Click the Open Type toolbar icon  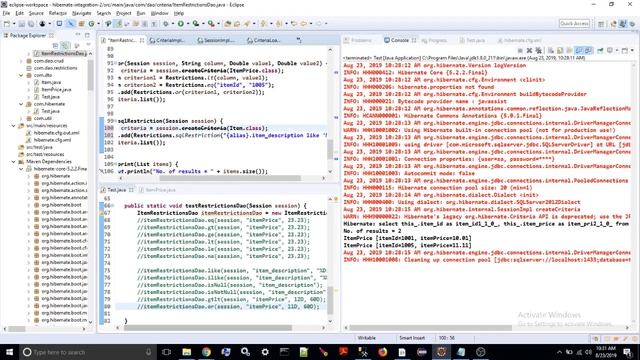coord(228,24)
